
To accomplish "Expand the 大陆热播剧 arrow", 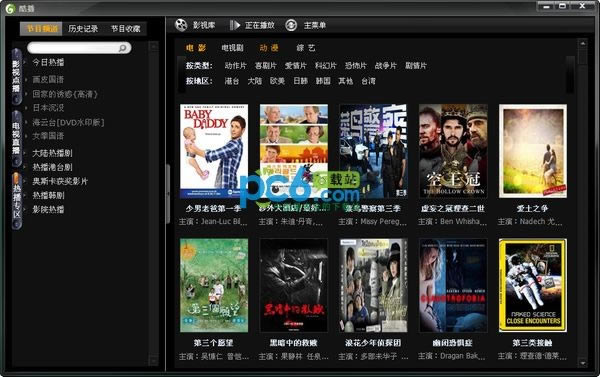I will [25, 153].
